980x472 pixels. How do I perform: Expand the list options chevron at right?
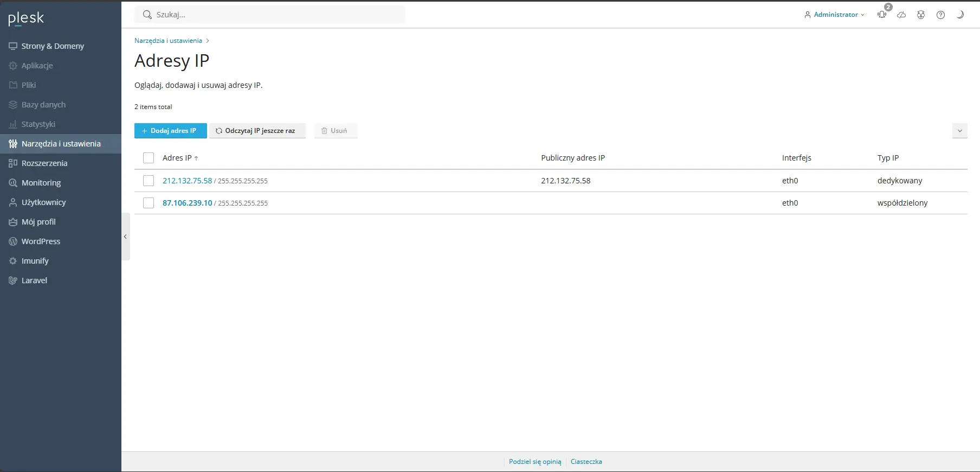(x=960, y=131)
